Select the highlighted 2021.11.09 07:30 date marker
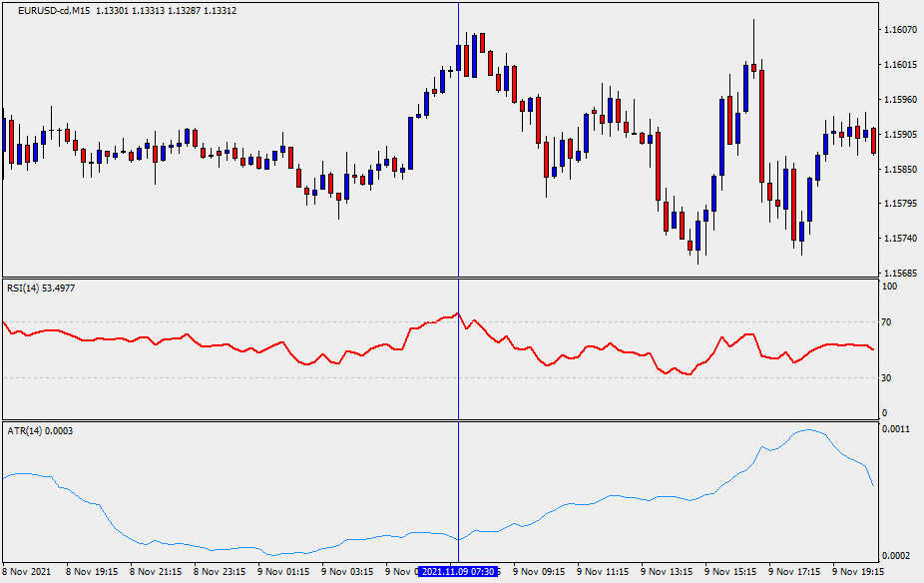 click(458, 572)
